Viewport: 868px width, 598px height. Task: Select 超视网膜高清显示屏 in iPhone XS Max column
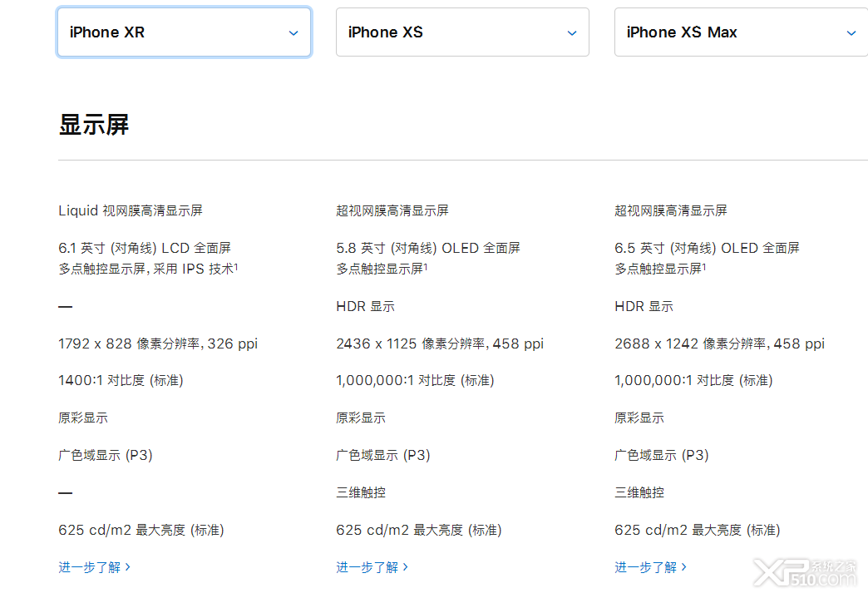tap(670, 210)
